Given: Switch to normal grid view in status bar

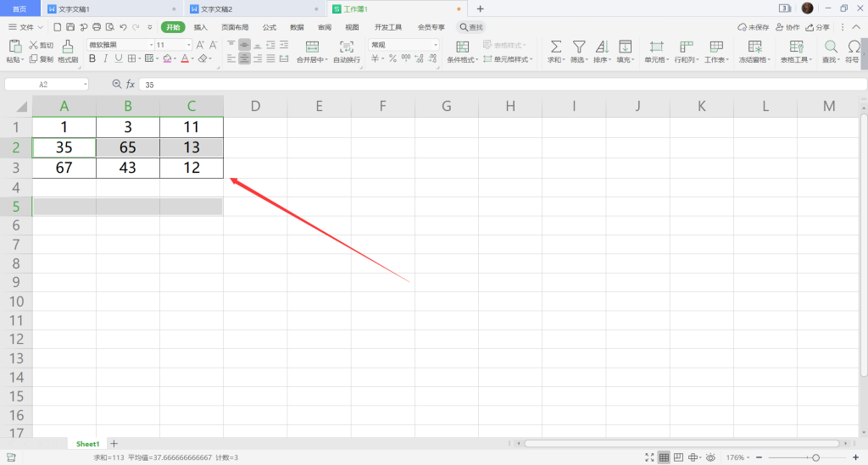Looking at the screenshot, I should (x=664, y=457).
